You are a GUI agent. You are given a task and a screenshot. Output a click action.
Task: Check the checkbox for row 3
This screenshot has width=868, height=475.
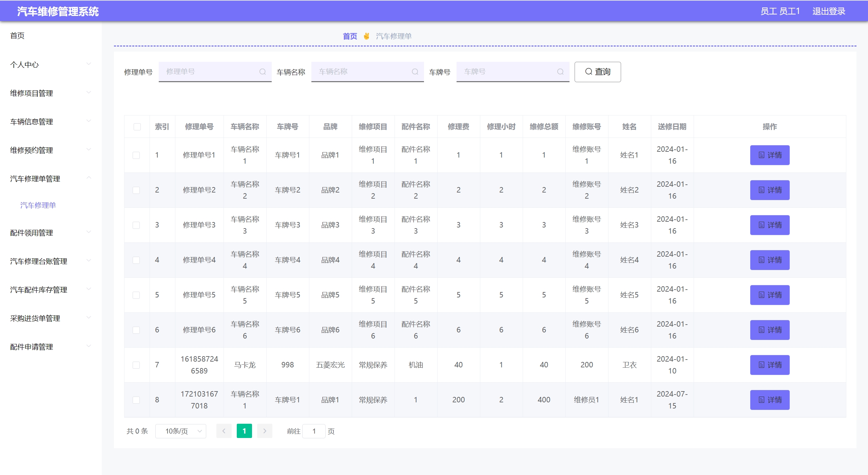click(136, 225)
